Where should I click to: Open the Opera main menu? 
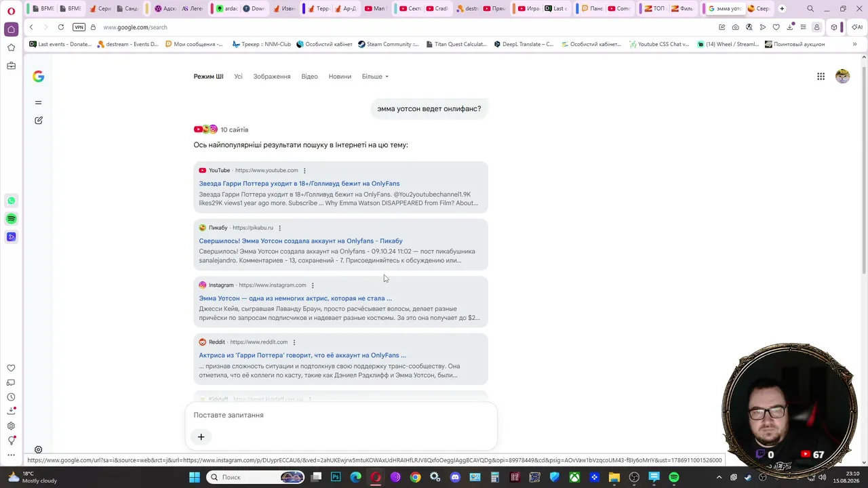(11, 11)
